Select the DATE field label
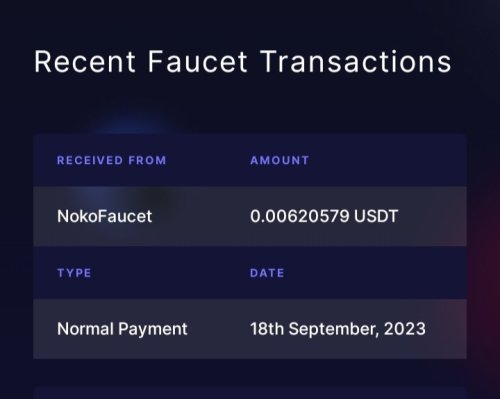The height and width of the screenshot is (399, 500). tap(267, 273)
